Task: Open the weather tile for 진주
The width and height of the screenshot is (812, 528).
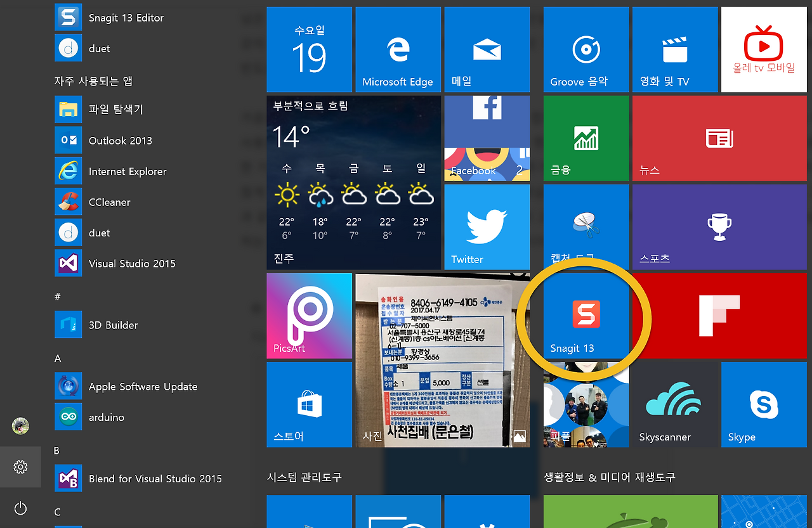Action: tap(353, 183)
